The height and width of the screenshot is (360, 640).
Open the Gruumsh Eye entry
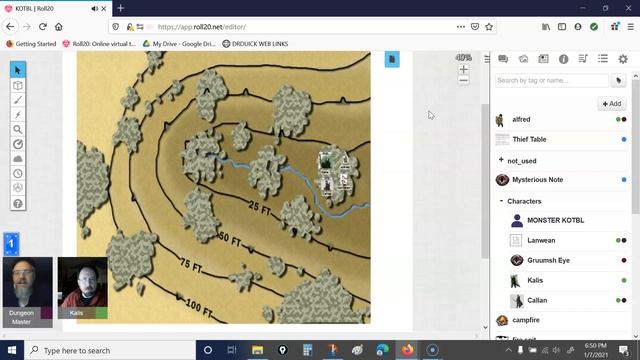pyautogui.click(x=568, y=260)
